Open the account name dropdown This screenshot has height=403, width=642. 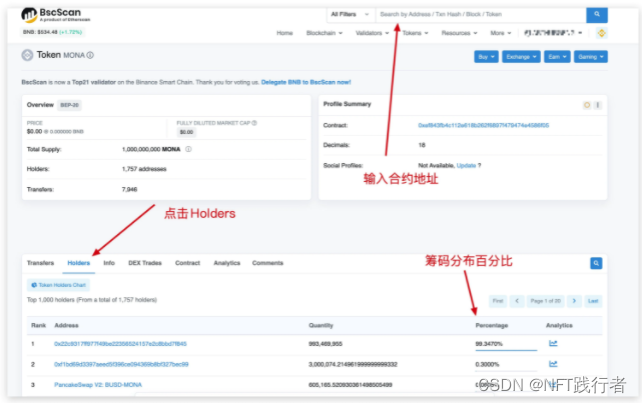[x=553, y=33]
